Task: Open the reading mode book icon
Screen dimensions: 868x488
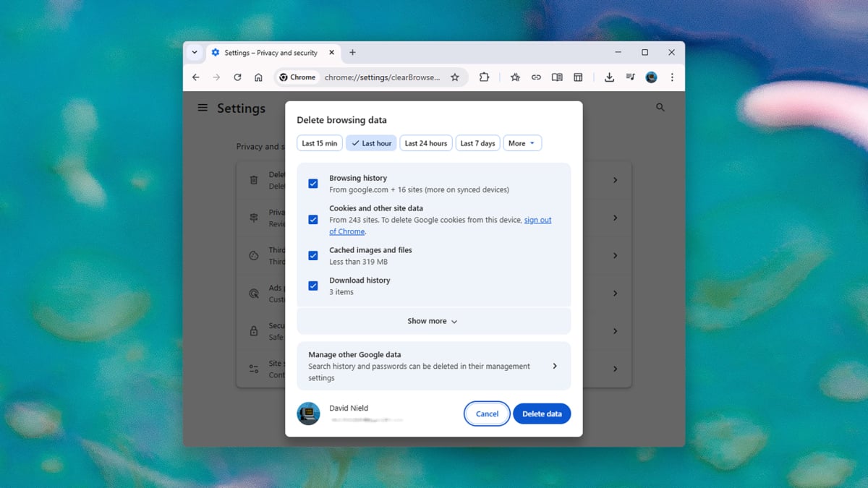Action: coord(557,77)
